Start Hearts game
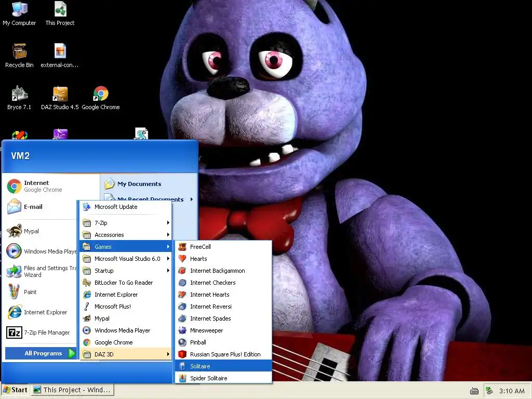 point(223,259)
